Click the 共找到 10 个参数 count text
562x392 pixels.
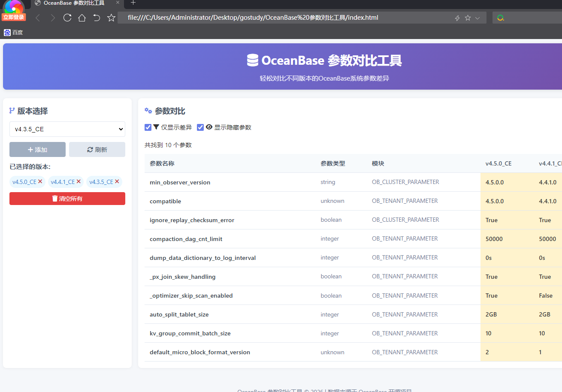point(168,145)
